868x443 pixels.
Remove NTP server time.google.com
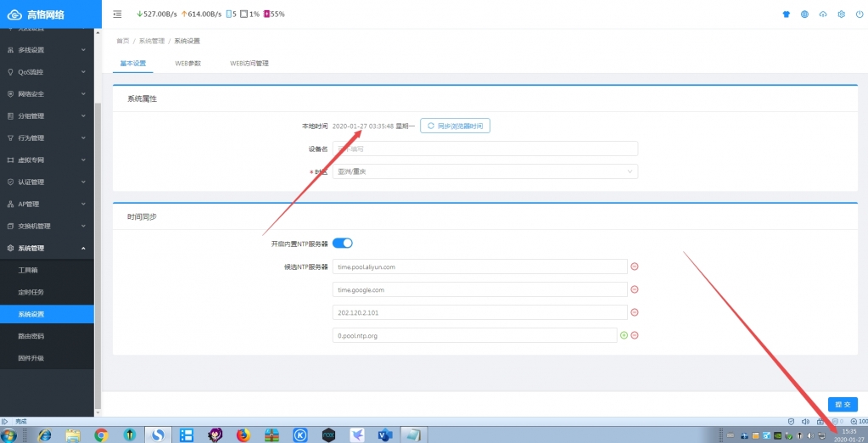pyautogui.click(x=635, y=289)
